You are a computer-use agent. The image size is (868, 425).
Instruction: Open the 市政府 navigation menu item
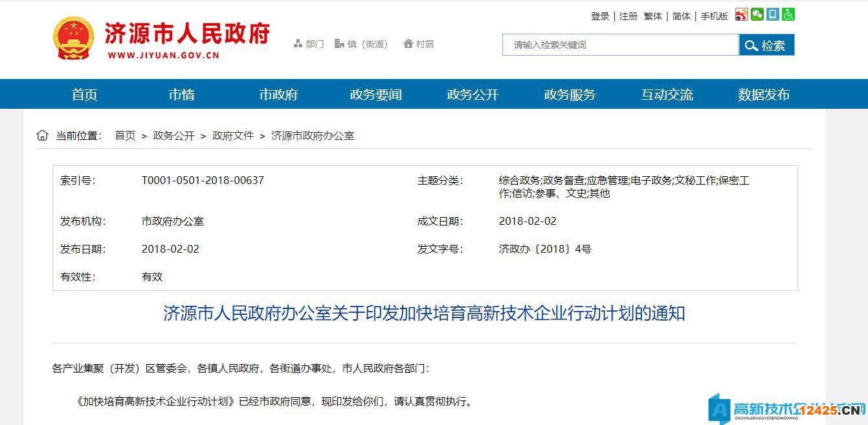pos(279,95)
